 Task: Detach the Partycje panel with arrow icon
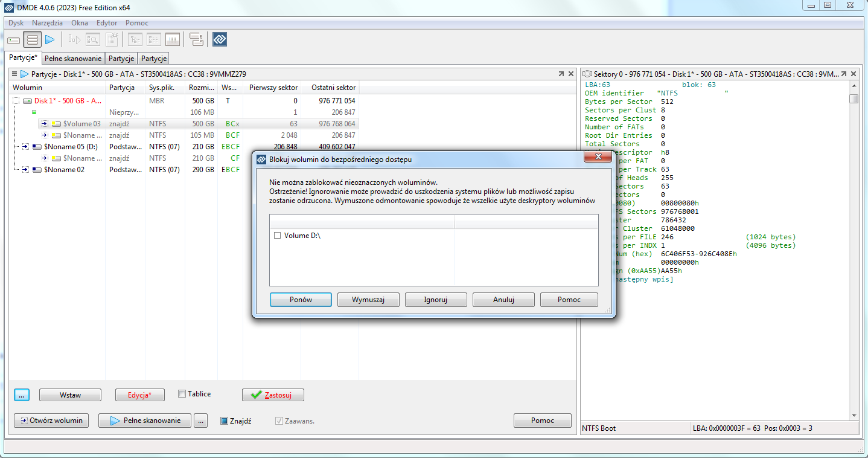tap(561, 74)
